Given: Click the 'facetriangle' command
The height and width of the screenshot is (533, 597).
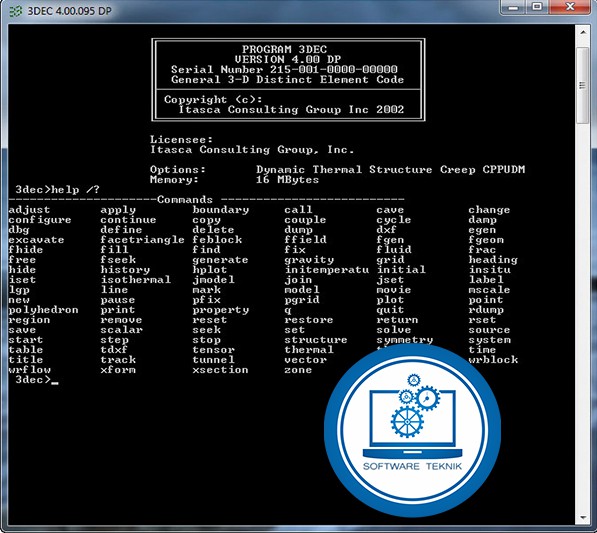Looking at the screenshot, I should click(x=142, y=240).
